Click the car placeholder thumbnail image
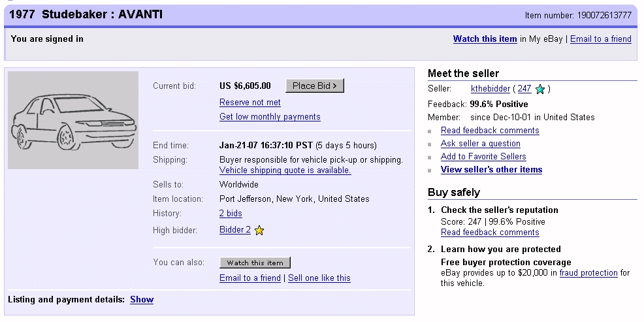The image size is (644, 322). click(73, 120)
